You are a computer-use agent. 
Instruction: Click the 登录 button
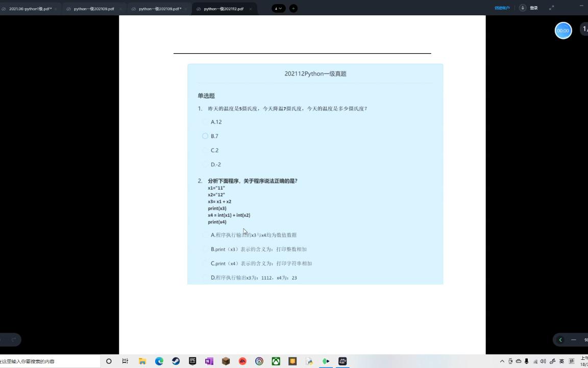click(x=533, y=8)
